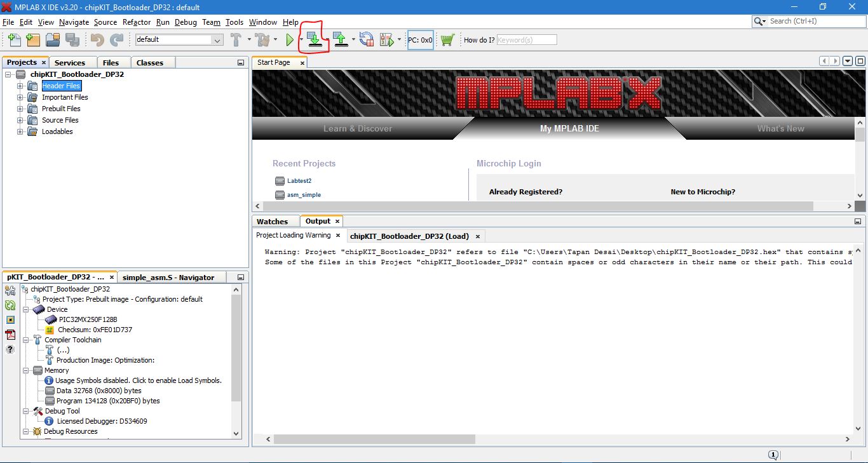
Task: Open the Run Project dropdown arrow
Action: pyautogui.click(x=301, y=40)
